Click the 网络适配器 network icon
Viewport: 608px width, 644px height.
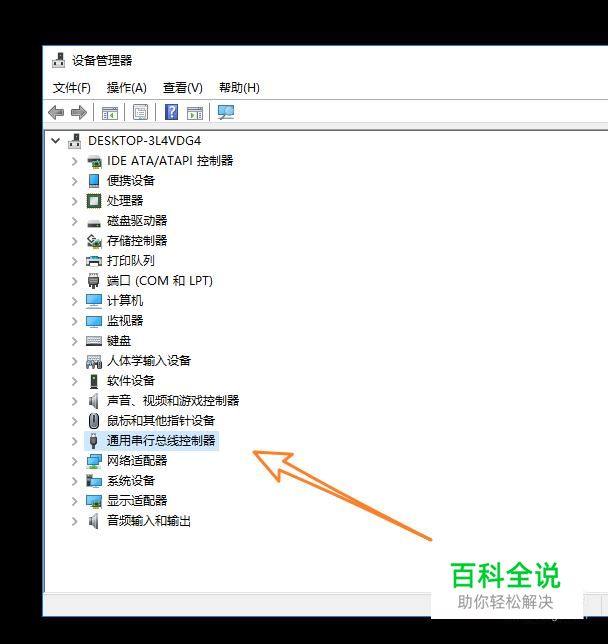[94, 461]
